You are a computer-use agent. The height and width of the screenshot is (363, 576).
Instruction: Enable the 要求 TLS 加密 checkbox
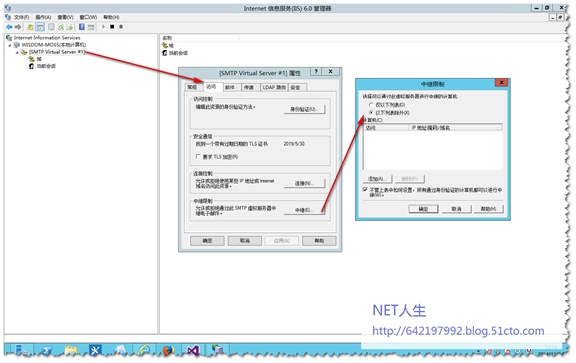coord(198,157)
